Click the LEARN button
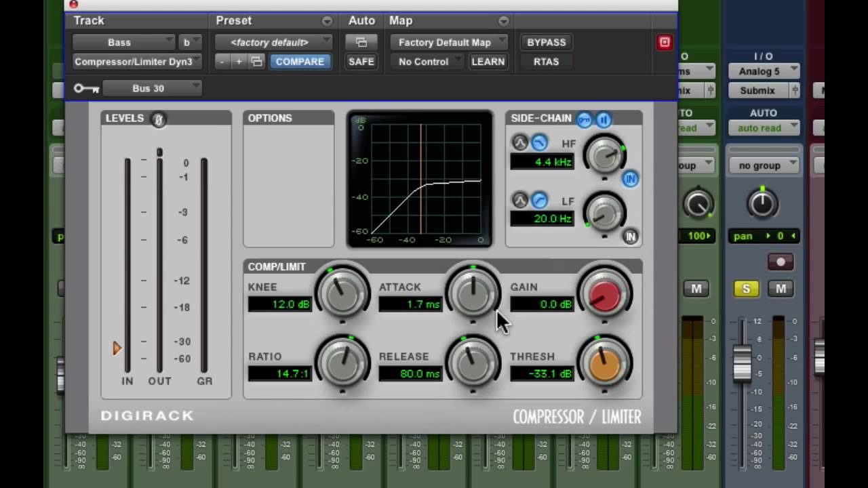This screenshot has height=488, width=868. pos(488,62)
